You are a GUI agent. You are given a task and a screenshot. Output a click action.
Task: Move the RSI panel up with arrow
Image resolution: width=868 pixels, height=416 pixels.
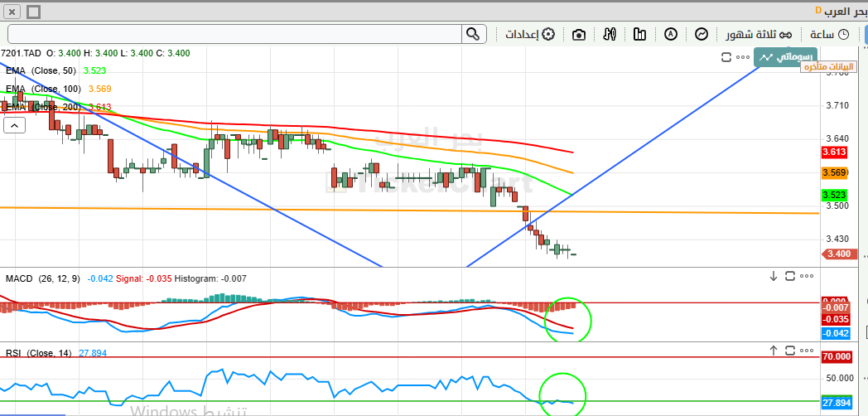point(774,350)
